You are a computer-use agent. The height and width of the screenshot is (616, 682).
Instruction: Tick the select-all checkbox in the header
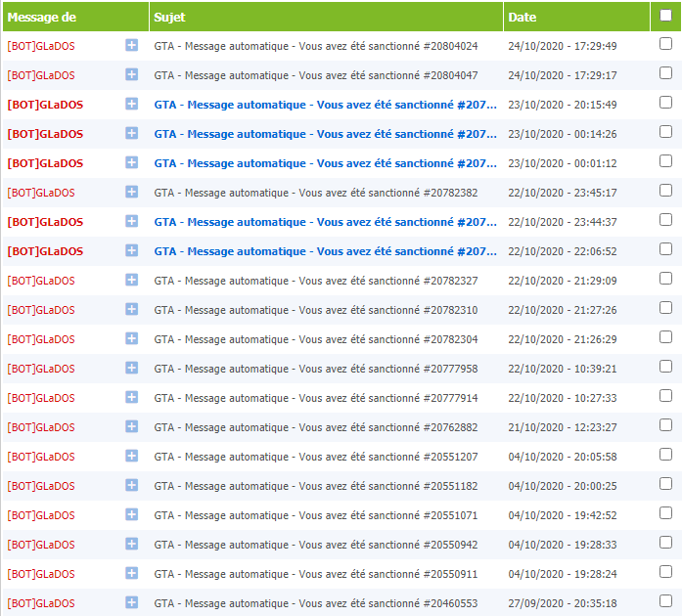point(665,16)
